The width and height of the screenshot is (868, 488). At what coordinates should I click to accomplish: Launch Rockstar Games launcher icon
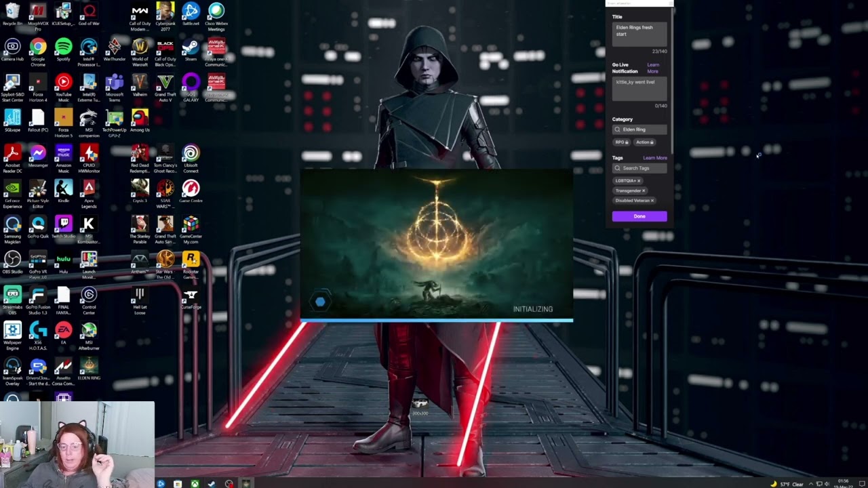pos(191,265)
